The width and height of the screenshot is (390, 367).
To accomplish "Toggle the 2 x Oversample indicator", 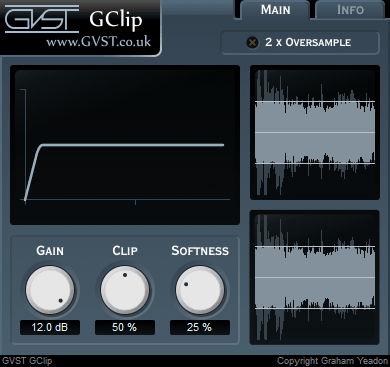I will (252, 43).
